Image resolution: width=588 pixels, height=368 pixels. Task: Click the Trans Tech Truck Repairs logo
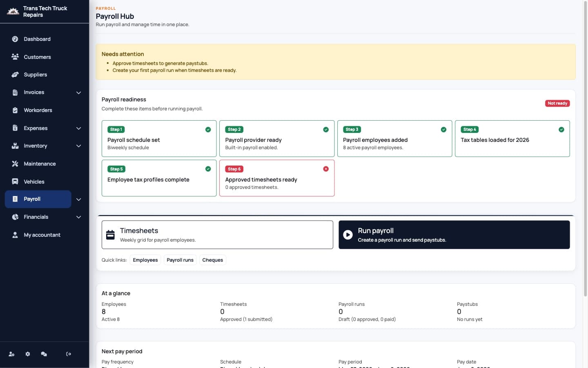point(13,11)
